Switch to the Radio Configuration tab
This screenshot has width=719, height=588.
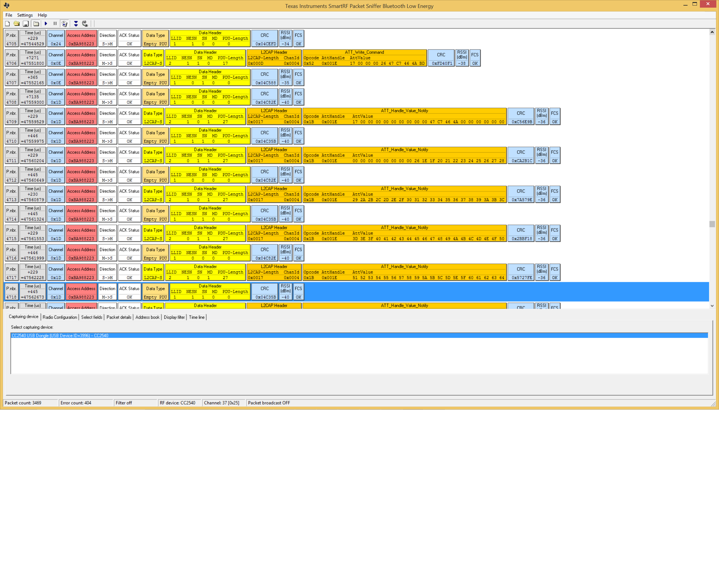pyautogui.click(x=60, y=317)
